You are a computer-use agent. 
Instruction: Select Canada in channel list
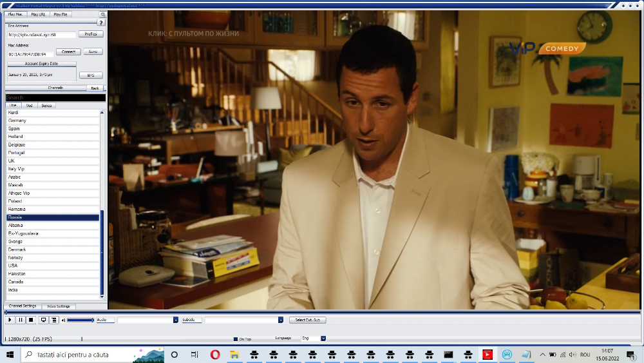point(53,282)
